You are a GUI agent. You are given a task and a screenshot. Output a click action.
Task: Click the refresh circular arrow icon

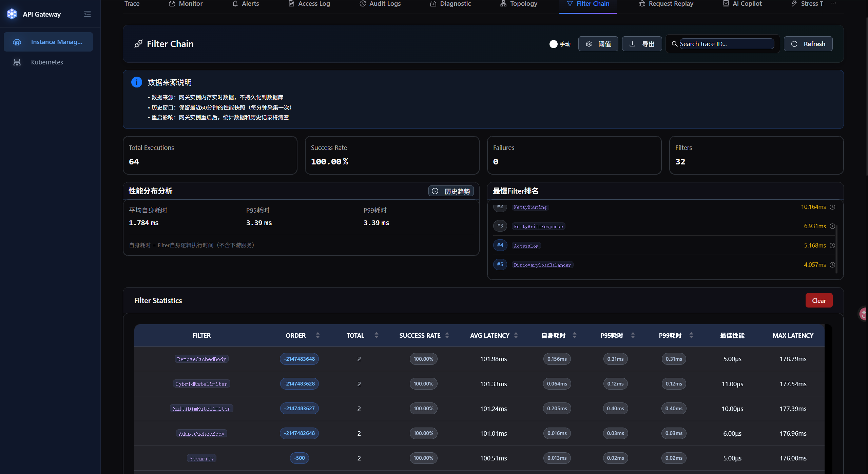point(794,44)
